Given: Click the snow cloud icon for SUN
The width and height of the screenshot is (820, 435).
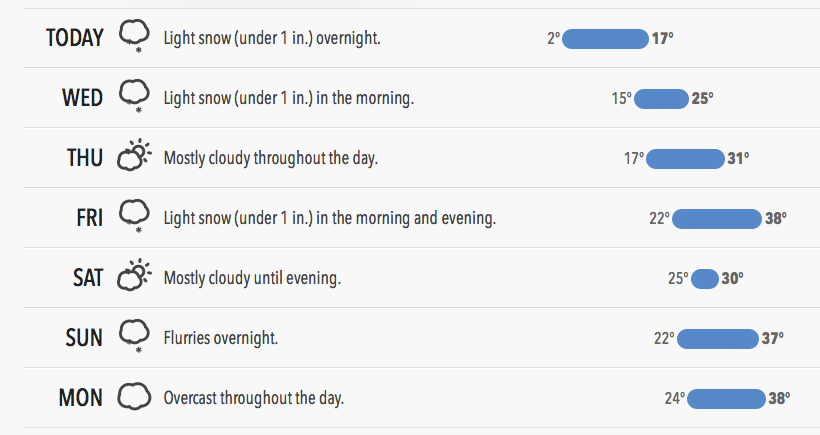Looking at the screenshot, I should [x=134, y=336].
